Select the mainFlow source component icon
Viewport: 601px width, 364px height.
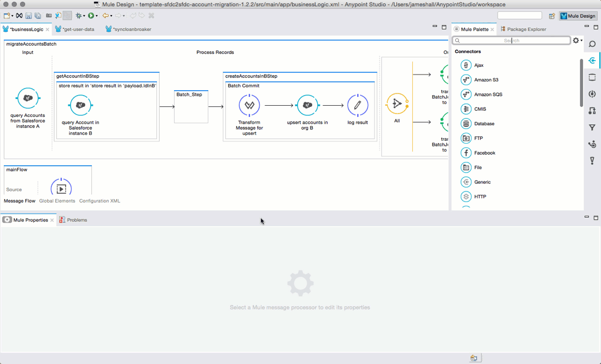point(61,188)
